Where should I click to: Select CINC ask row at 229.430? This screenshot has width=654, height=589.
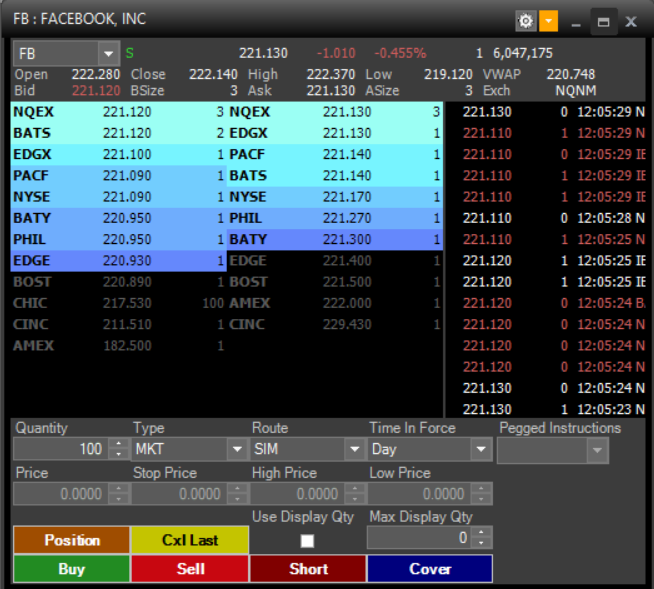coord(335,325)
